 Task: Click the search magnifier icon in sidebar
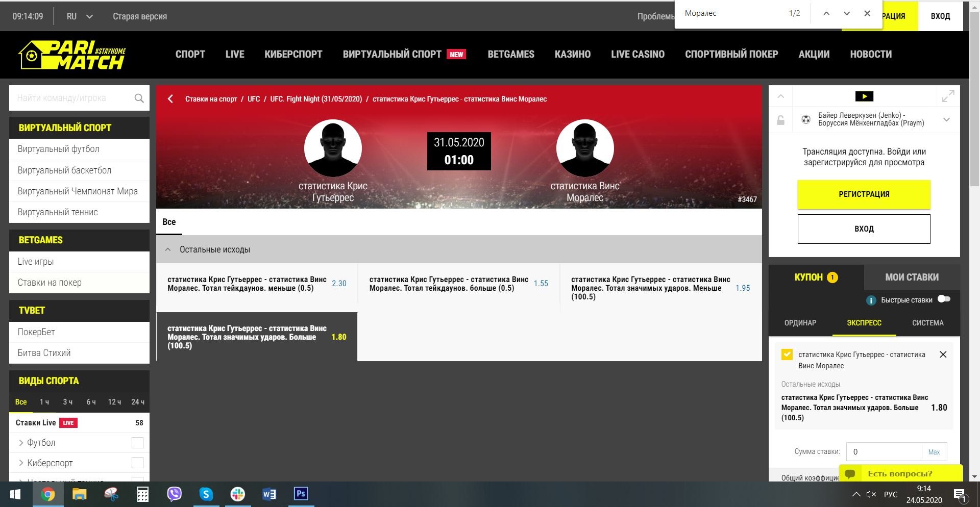pos(139,98)
